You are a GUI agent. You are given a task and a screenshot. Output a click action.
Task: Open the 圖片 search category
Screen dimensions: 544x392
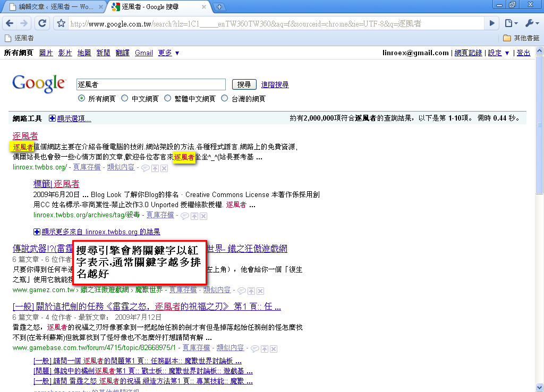[x=46, y=53]
